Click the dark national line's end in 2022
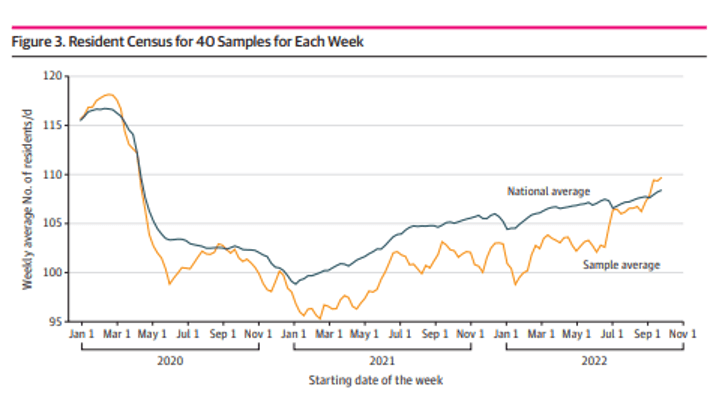This screenshot has width=722, height=402. click(x=661, y=190)
